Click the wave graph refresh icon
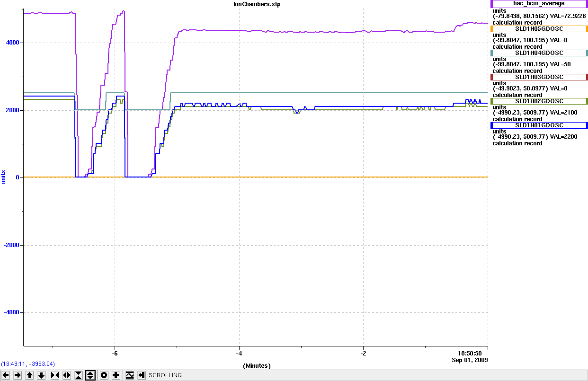 point(130,375)
